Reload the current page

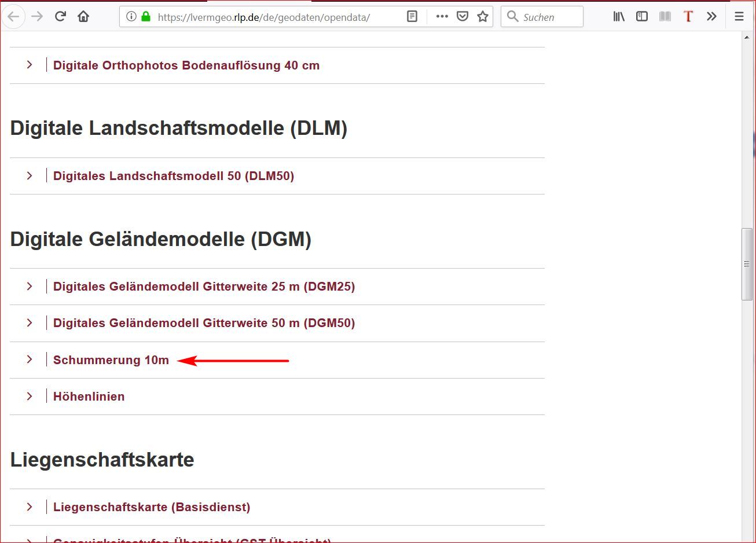click(60, 17)
